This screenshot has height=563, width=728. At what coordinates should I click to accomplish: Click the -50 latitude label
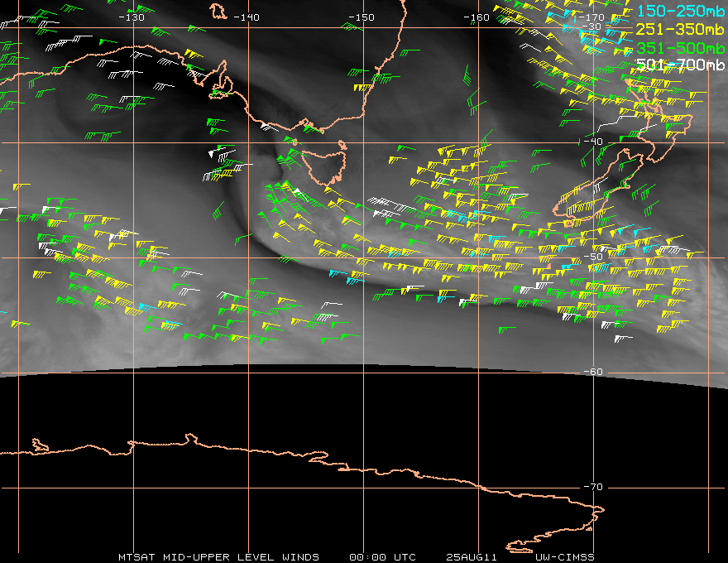(x=593, y=257)
